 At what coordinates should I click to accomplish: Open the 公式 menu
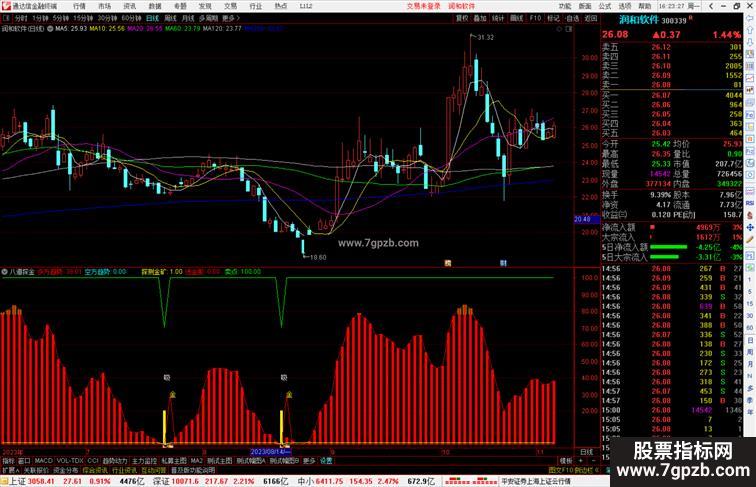point(605,6)
